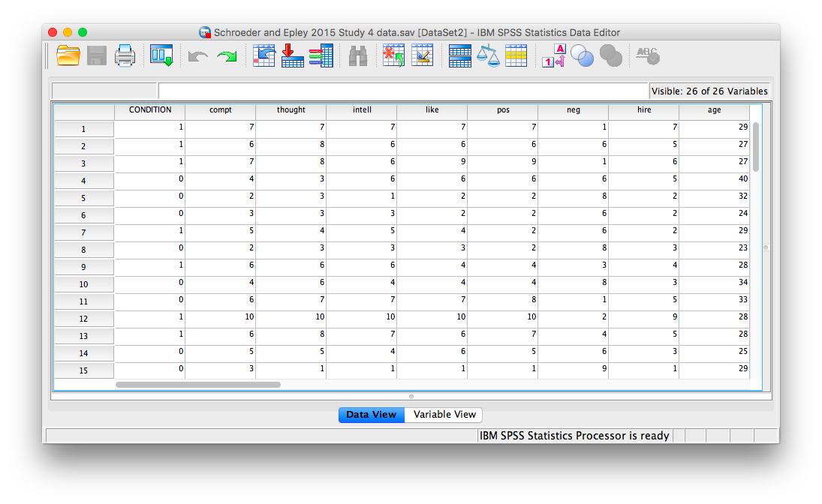This screenshot has width=822, height=504.
Task: Select row 5 header
Action: pos(84,198)
